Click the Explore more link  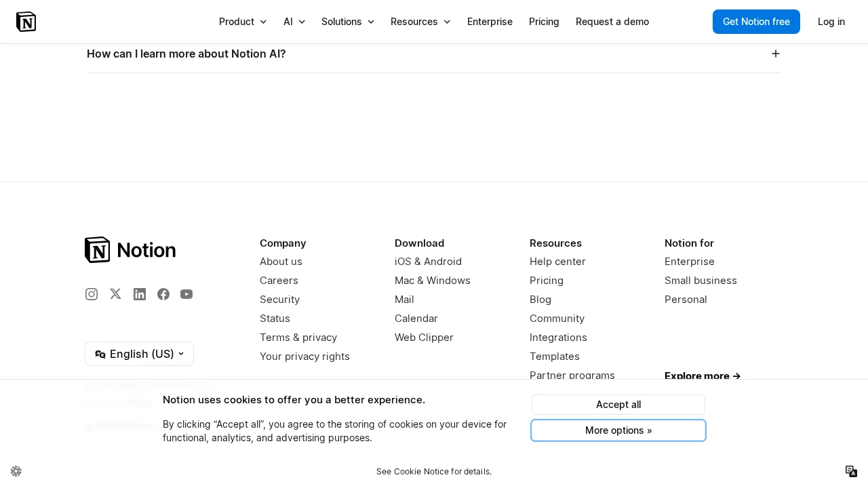coord(703,375)
